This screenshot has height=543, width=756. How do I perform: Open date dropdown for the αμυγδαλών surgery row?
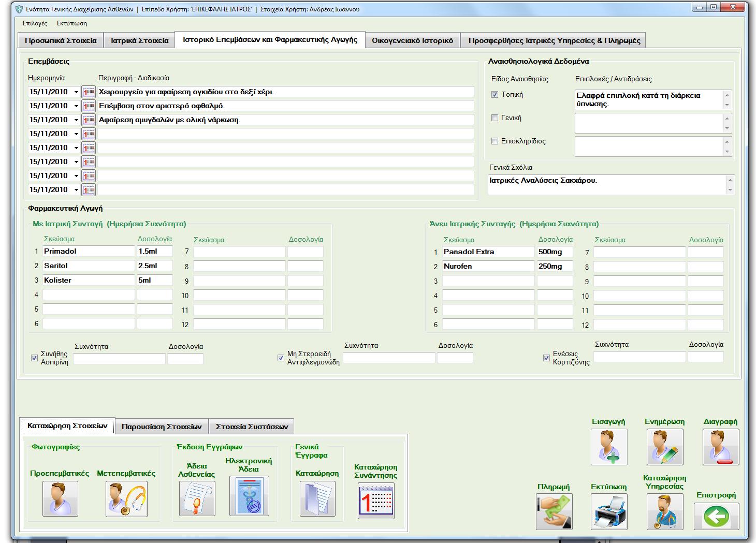click(x=76, y=120)
